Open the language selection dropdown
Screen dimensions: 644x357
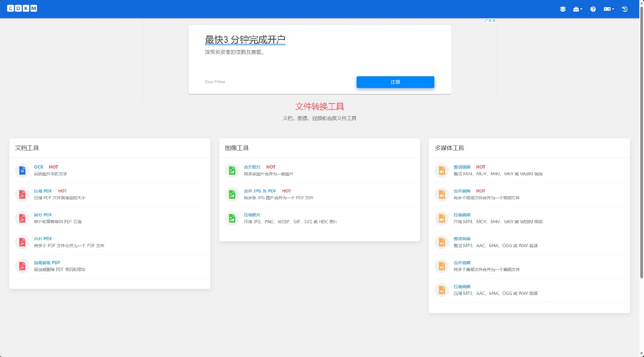608,9
